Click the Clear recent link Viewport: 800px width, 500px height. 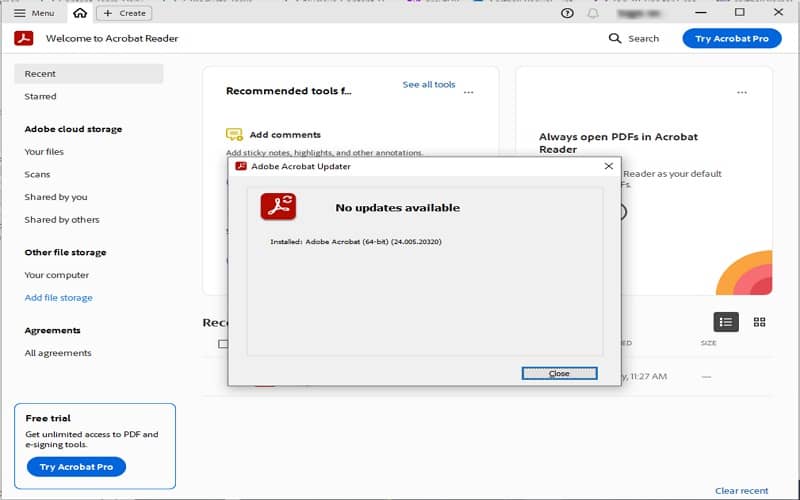coord(741,491)
